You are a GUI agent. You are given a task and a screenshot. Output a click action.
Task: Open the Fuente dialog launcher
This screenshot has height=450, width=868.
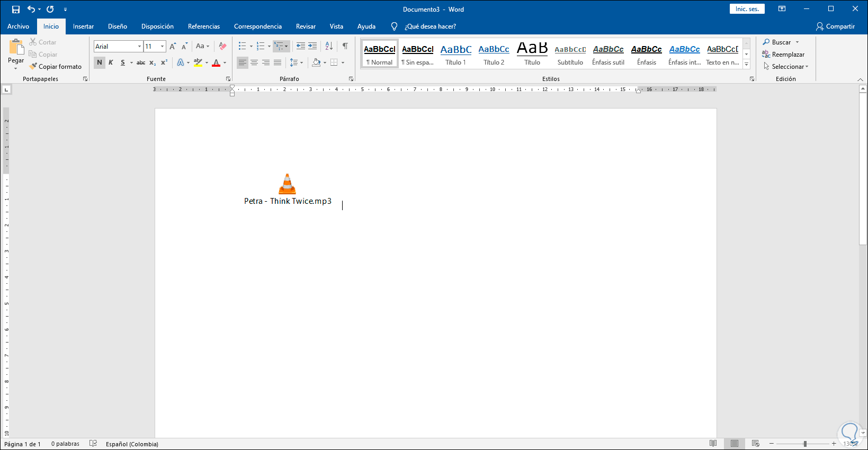(x=228, y=79)
